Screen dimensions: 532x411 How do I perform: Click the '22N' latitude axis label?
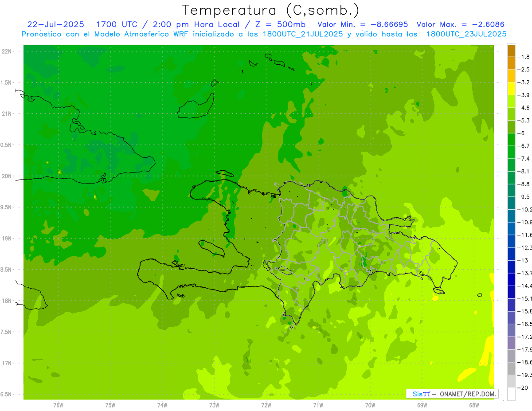6,51
